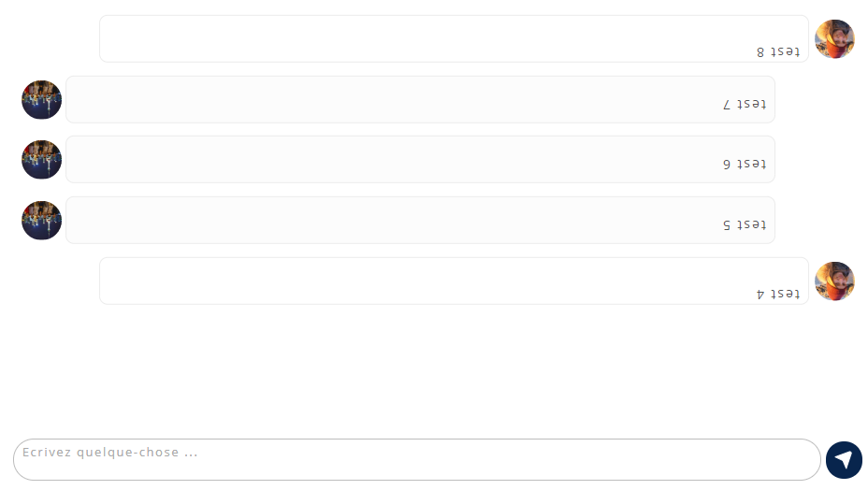The image size is (868, 490).
Task: Open the avatar beside the test 4 message
Action: pyautogui.click(x=834, y=281)
